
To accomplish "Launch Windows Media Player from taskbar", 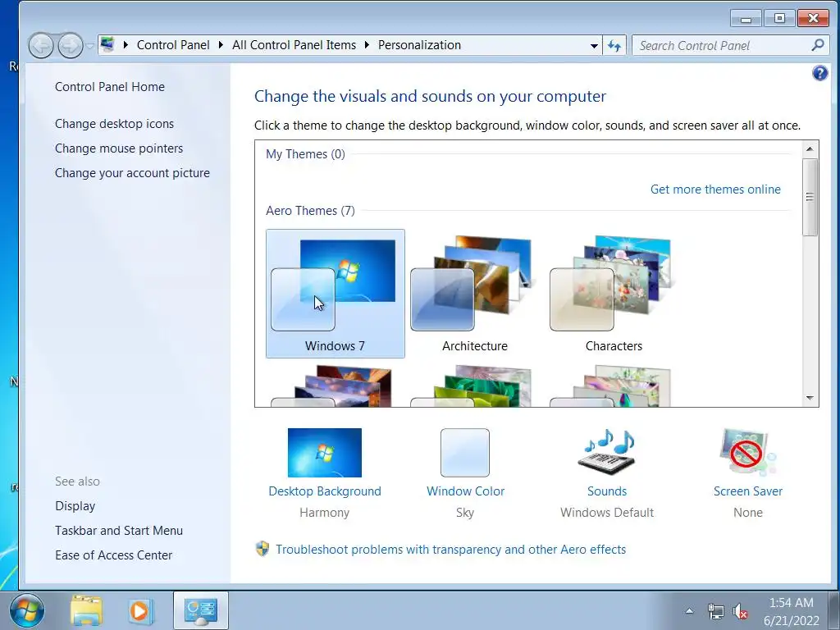I will pyautogui.click(x=140, y=610).
